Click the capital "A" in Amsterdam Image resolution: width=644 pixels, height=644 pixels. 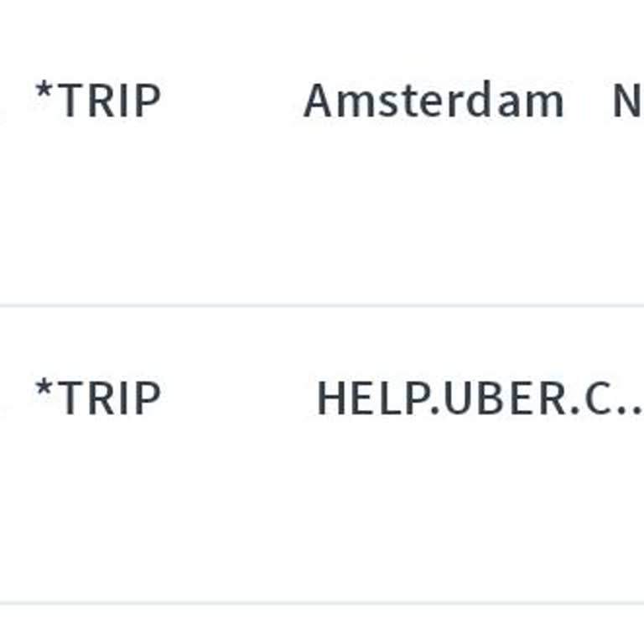tap(318, 101)
